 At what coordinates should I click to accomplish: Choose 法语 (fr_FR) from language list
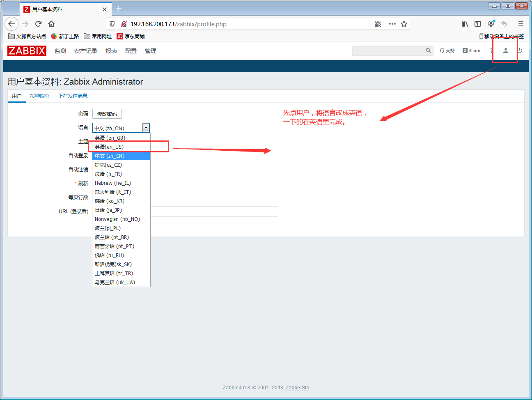click(121, 174)
